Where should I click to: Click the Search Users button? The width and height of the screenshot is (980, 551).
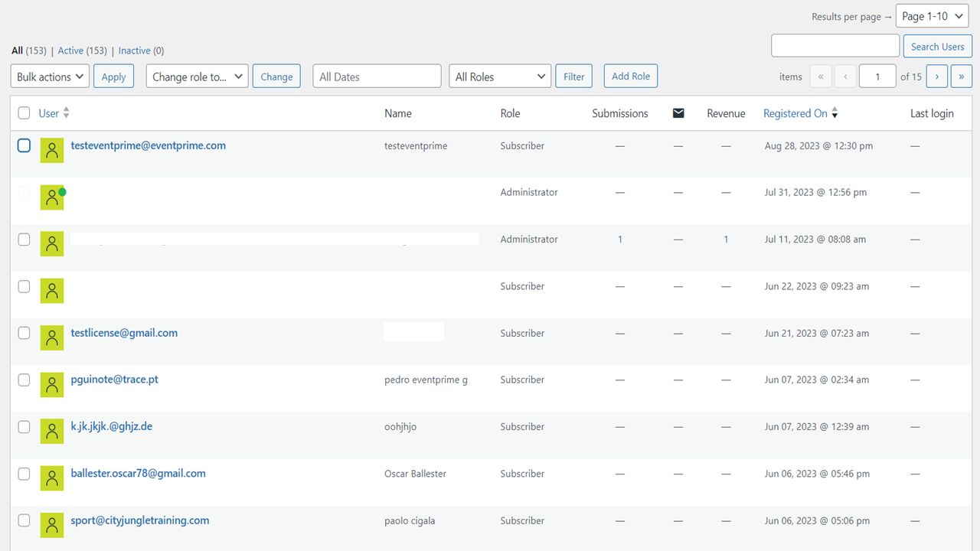coord(937,45)
